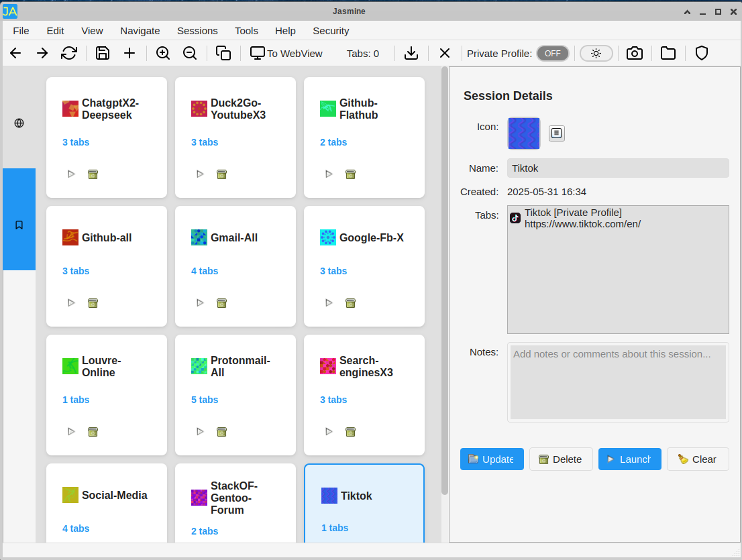742x560 pixels.
Task: Launch Github-all session play icon
Action: click(71, 302)
